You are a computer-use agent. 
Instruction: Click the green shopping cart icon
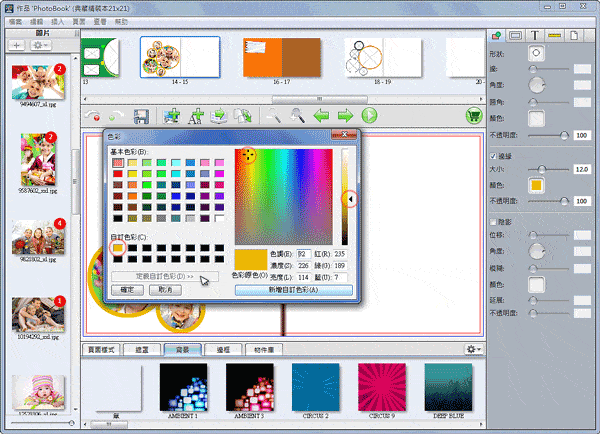click(474, 116)
